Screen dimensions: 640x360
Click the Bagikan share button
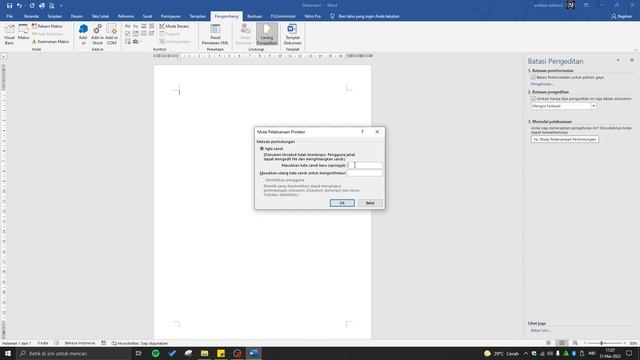pos(622,16)
